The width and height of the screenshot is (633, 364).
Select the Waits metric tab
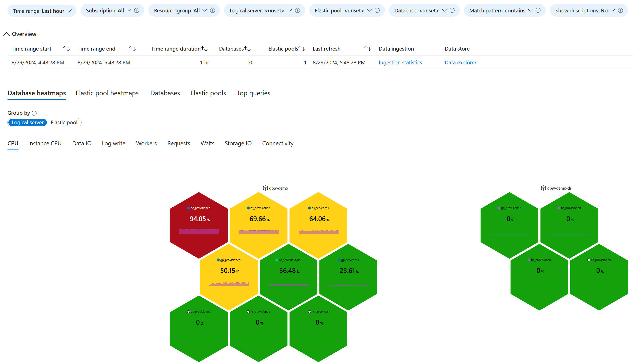207,143
